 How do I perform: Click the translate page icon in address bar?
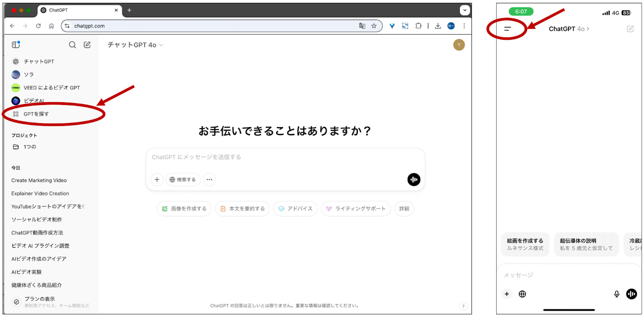tap(362, 26)
